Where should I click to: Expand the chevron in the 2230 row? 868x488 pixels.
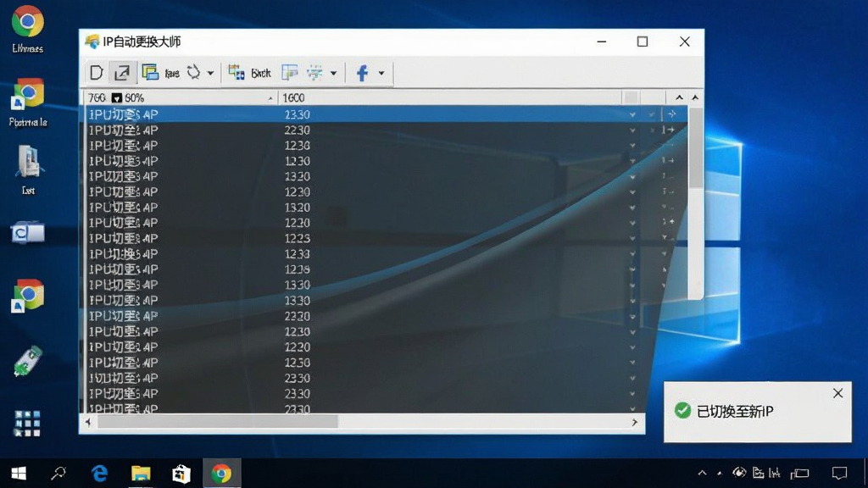click(632, 130)
